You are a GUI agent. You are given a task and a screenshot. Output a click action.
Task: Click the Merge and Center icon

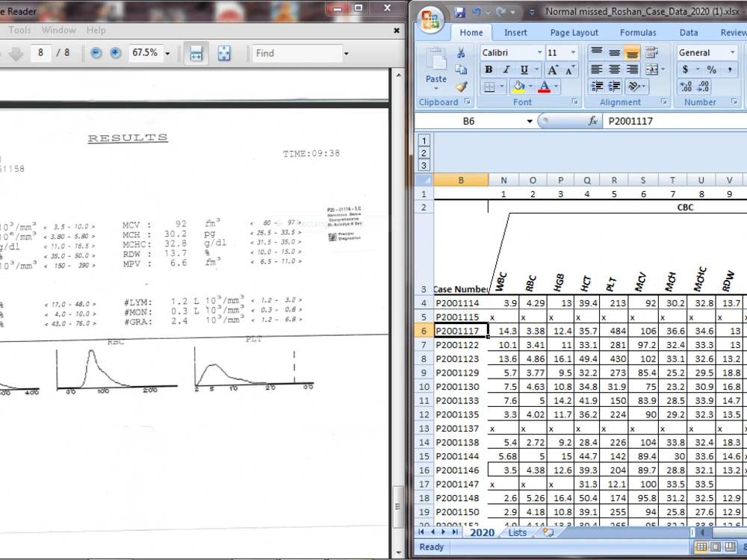[x=651, y=69]
